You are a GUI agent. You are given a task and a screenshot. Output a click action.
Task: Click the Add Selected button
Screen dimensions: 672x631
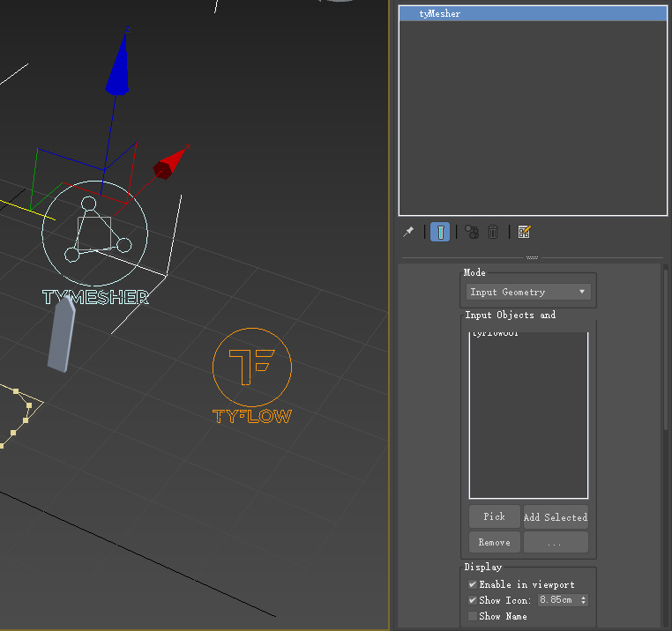[x=556, y=517]
